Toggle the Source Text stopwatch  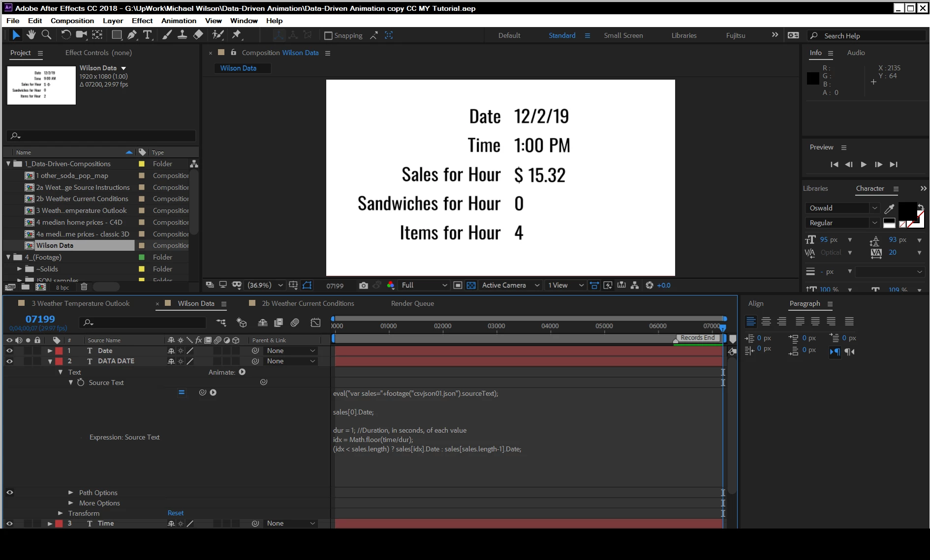tap(81, 382)
